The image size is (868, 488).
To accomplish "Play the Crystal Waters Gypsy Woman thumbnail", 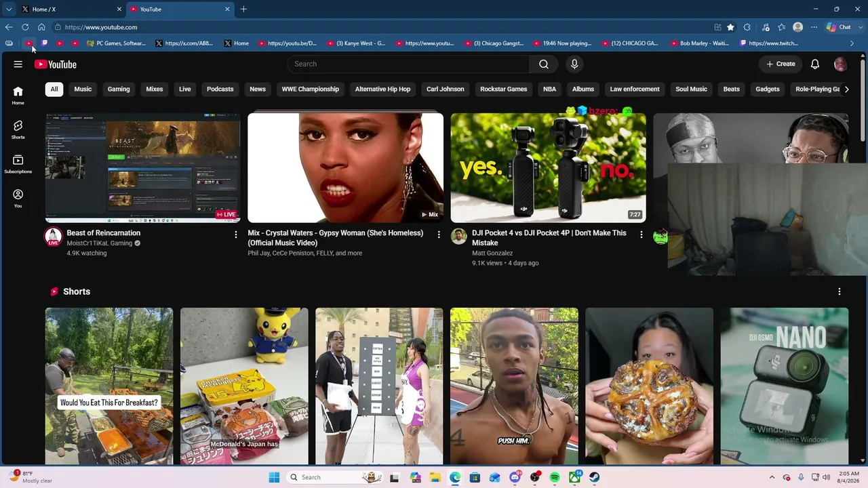I will tap(345, 167).
